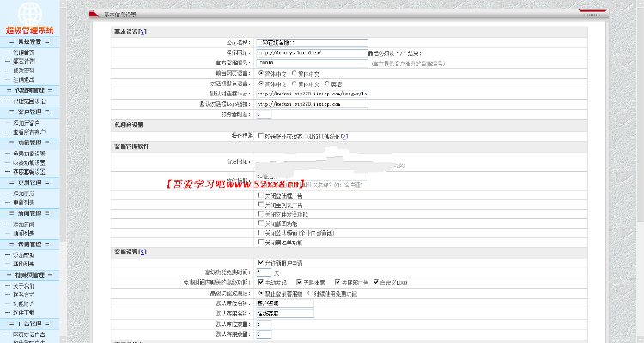This screenshot has width=644, height=343.
Task: Click sidebar scrollbar down arrow
Action: pyautogui.click(x=63, y=340)
